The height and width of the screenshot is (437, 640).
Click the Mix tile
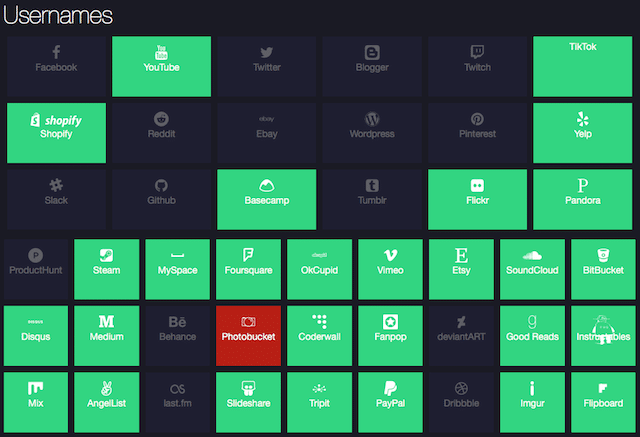(x=36, y=402)
